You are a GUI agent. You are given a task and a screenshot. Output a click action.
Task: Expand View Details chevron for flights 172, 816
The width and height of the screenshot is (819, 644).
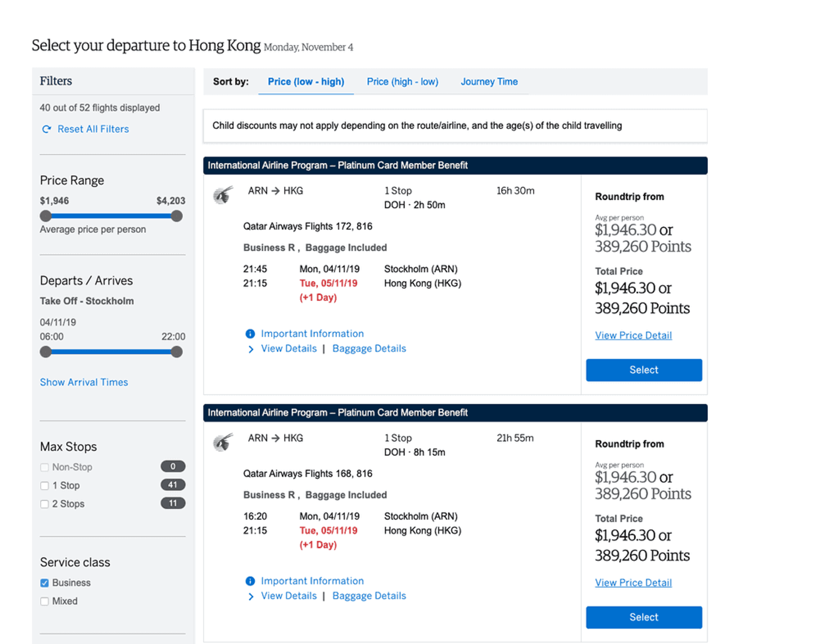click(251, 349)
